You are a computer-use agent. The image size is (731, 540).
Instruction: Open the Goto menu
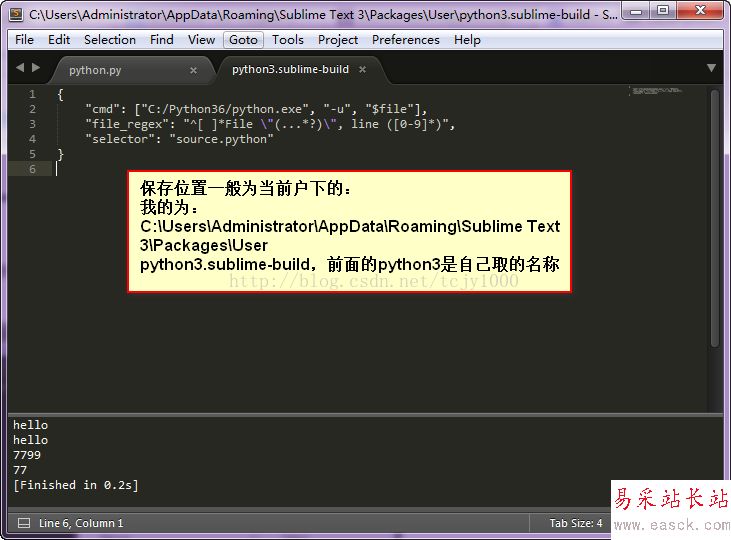(x=243, y=40)
